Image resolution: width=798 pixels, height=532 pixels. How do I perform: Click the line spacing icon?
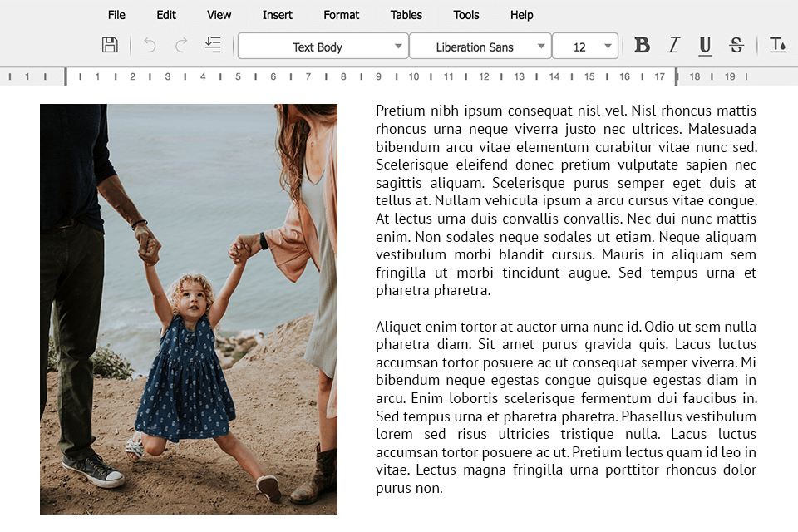pyautogui.click(x=213, y=46)
